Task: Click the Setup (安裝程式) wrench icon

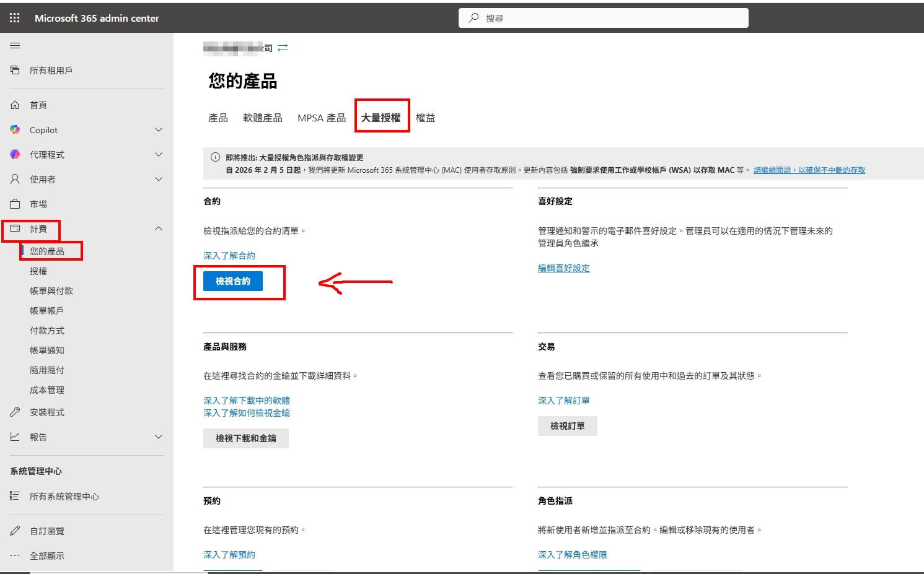Action: (x=15, y=412)
